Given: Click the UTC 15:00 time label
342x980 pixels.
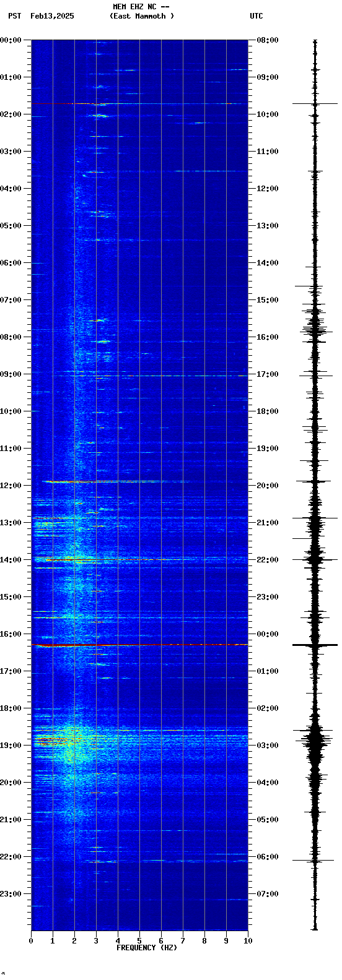Looking at the screenshot, I should tap(268, 300).
